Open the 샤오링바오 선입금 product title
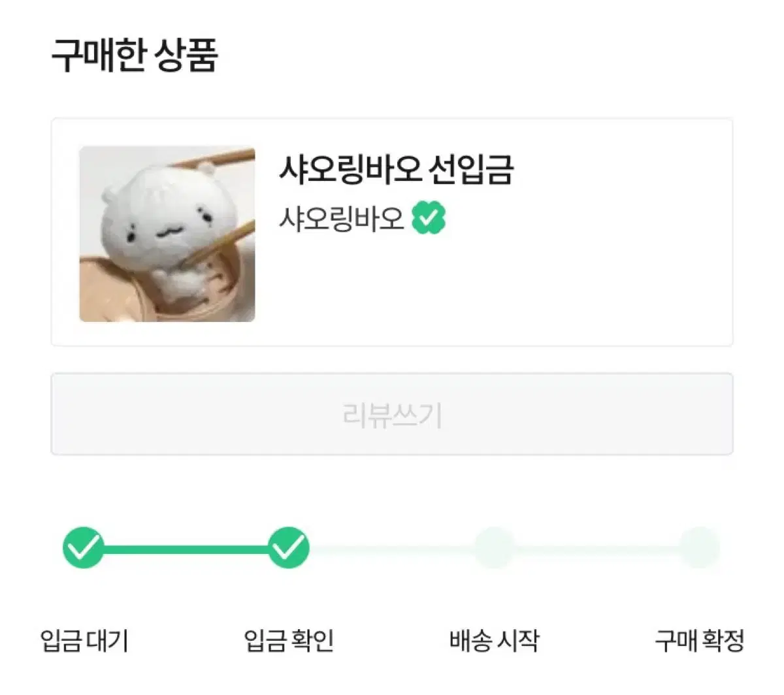This screenshot has width=784, height=695. click(396, 169)
